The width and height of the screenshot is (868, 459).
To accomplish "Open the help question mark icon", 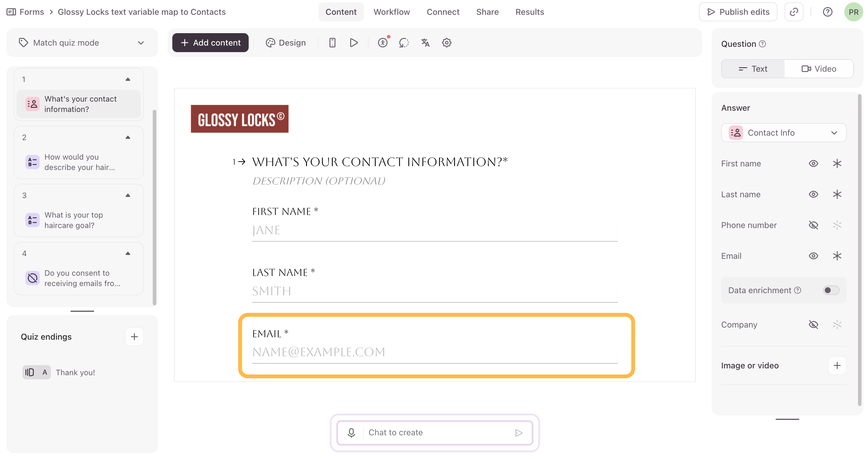I will 827,12.
